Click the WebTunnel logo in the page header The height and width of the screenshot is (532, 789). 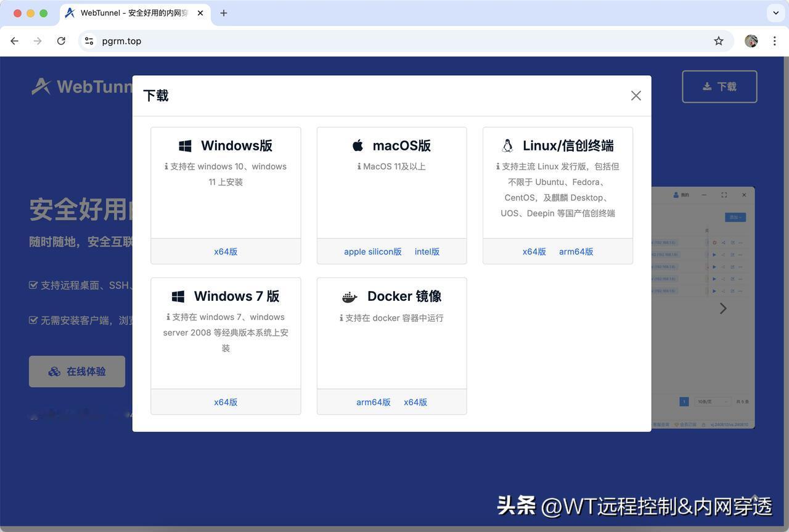pyautogui.click(x=40, y=86)
